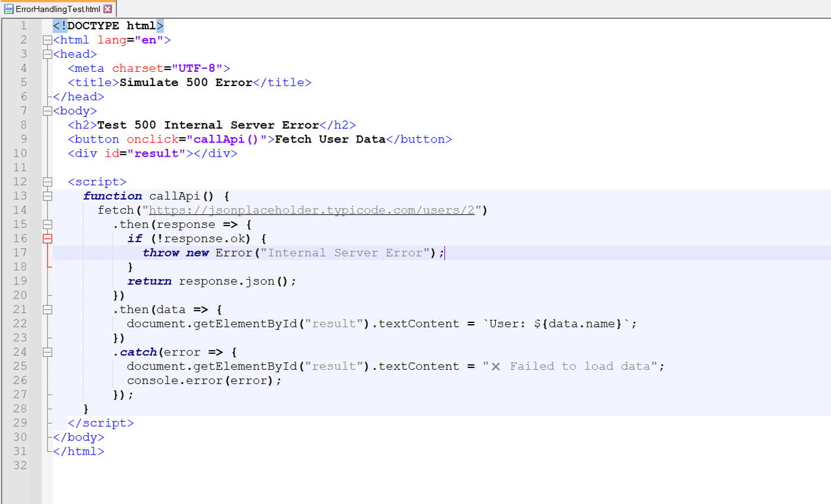Click the <!DOCTYPE html> declaration

(108, 26)
